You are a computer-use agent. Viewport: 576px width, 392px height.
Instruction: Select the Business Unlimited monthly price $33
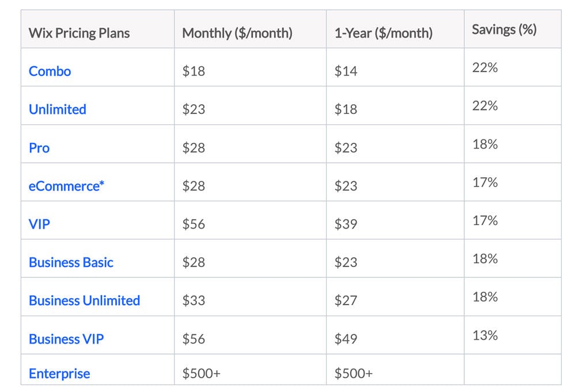(x=194, y=300)
